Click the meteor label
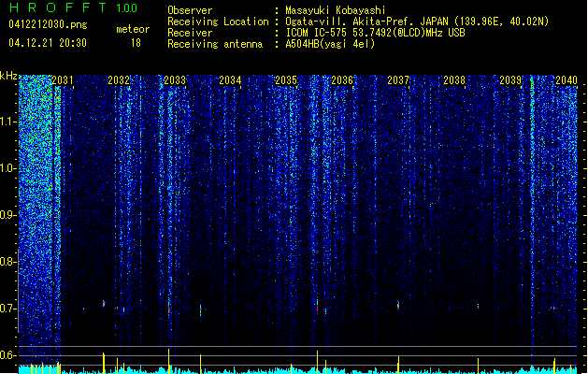The width and height of the screenshot is (588, 374). pos(133,29)
